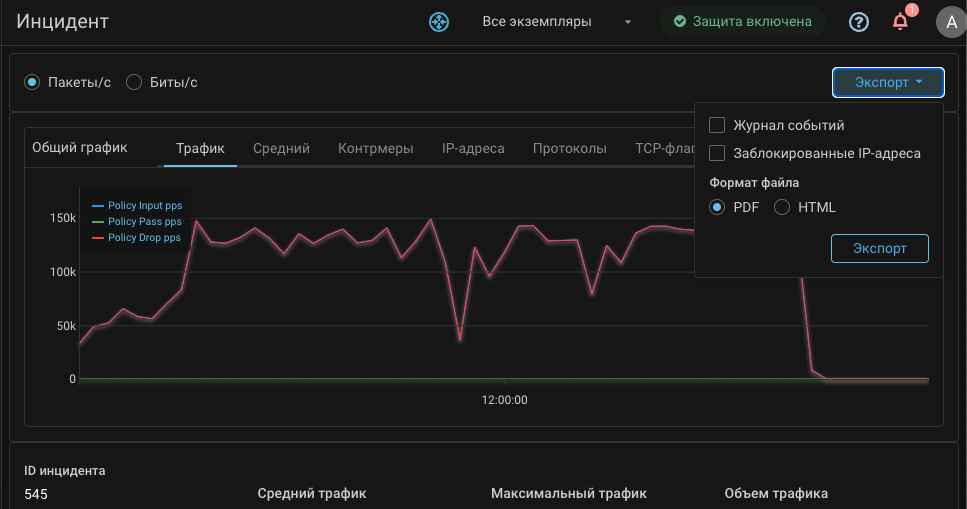The image size is (967, 509).
Task: Select Биты/с radio button
Action: pyautogui.click(x=134, y=82)
